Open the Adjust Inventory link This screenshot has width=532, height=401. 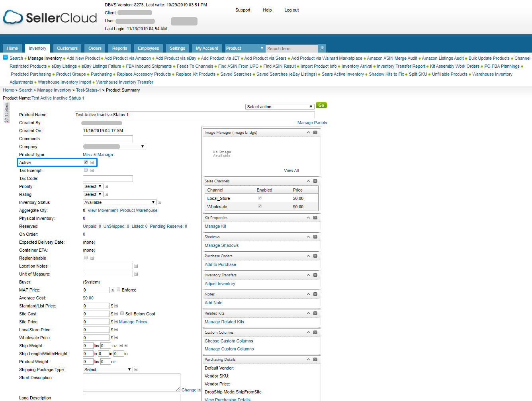tap(220, 284)
